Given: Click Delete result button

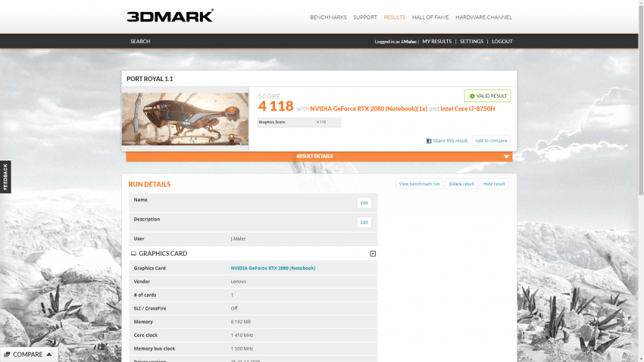Looking at the screenshot, I should pos(461,184).
